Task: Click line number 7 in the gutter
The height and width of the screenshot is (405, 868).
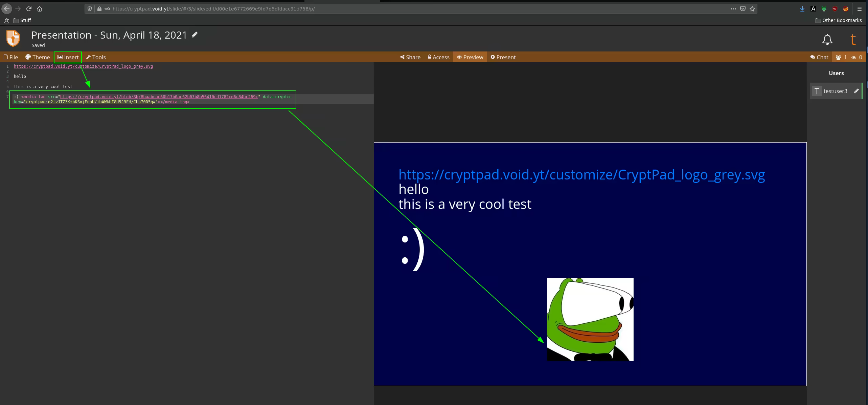Action: pos(7,97)
